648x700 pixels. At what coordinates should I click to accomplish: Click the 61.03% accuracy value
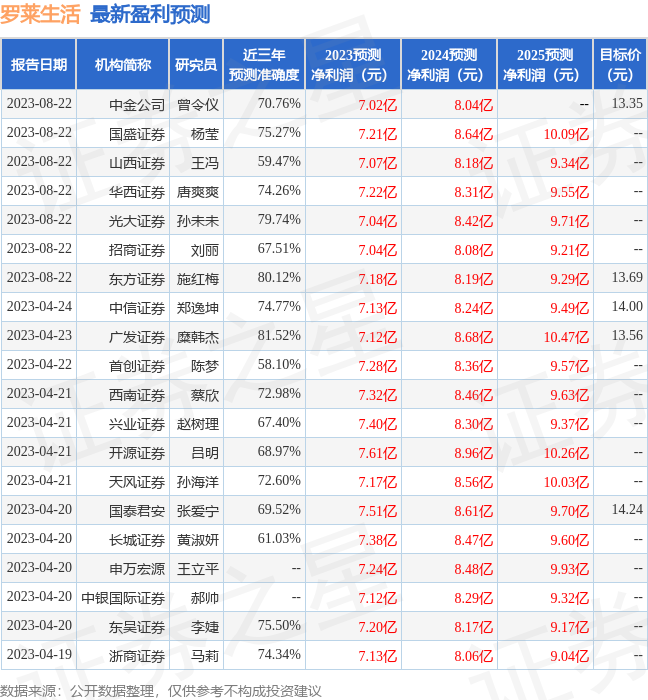point(279,539)
